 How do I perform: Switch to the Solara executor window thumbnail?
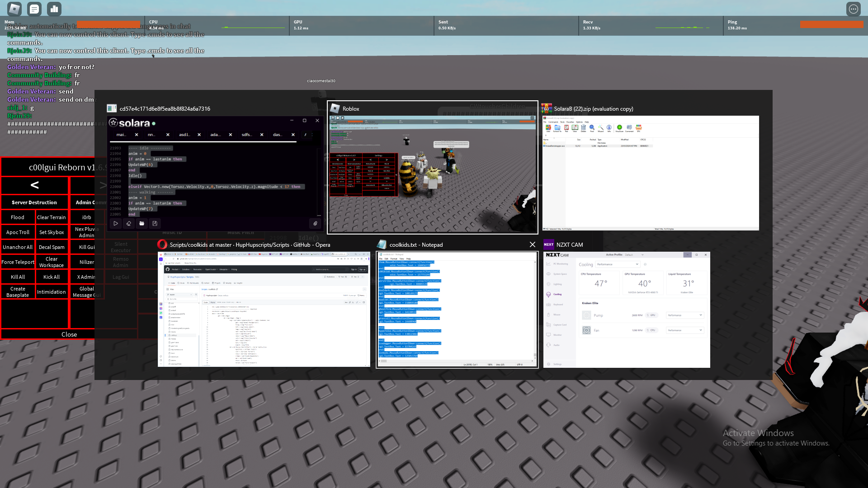(x=215, y=174)
